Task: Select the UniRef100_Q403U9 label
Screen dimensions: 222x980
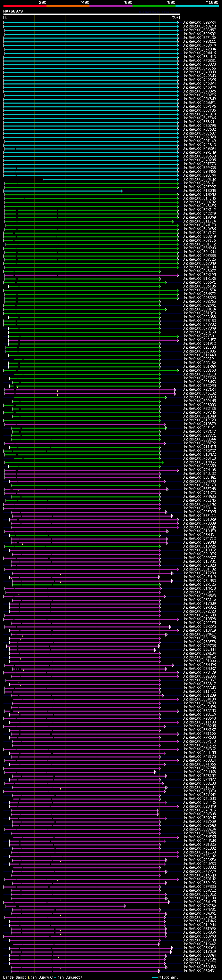Action: [x=199, y=72]
